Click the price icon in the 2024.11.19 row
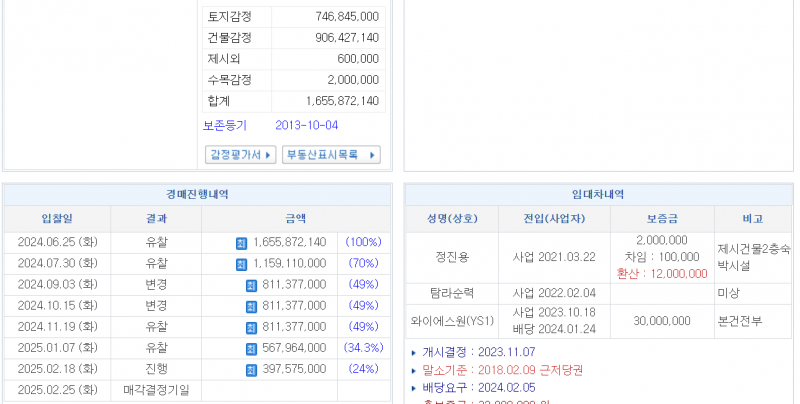This screenshot has height=404, width=800. pos(251,327)
